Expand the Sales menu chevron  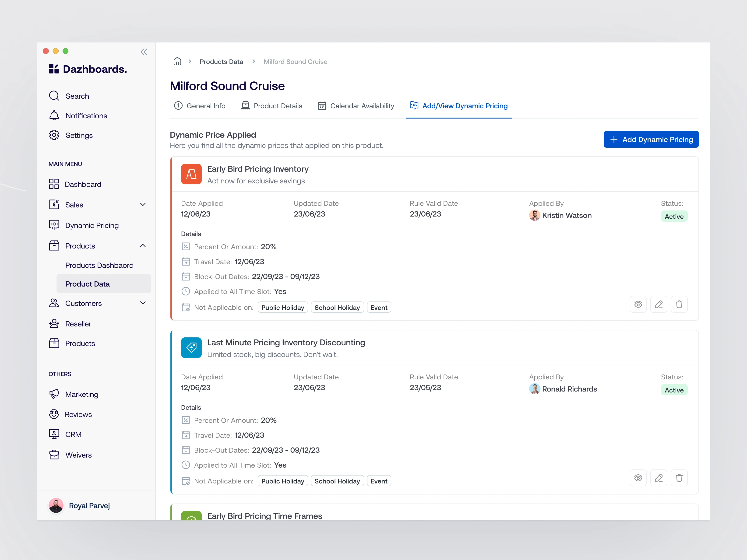pyautogui.click(x=143, y=205)
